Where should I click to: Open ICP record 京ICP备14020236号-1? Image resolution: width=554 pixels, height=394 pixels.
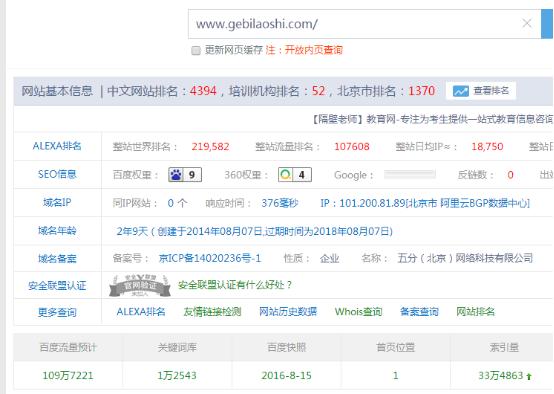210,258
